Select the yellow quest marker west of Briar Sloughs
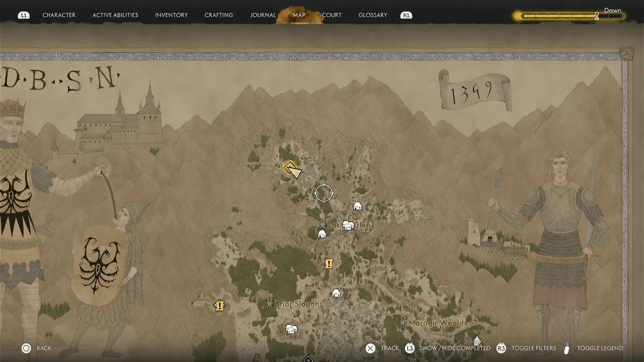The width and height of the screenshot is (644, 362). [219, 305]
